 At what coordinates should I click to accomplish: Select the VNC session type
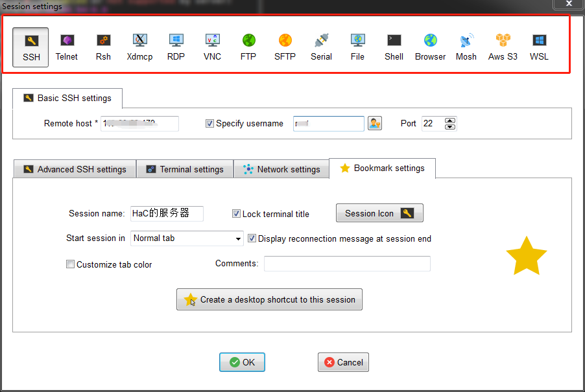[x=212, y=47]
